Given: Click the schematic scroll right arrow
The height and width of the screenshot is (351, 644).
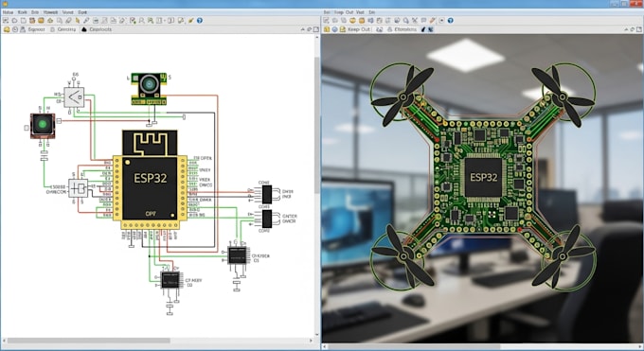Looking at the screenshot, I should pyautogui.click(x=311, y=341).
